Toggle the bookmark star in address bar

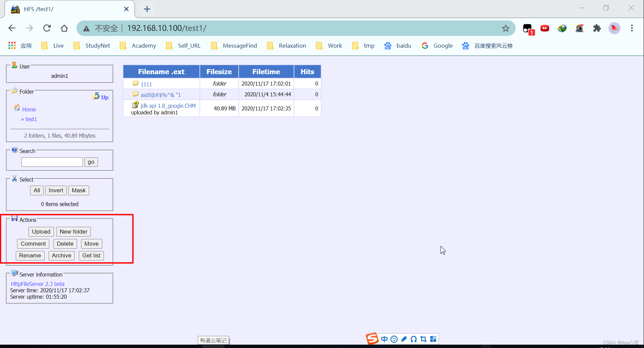click(x=506, y=28)
